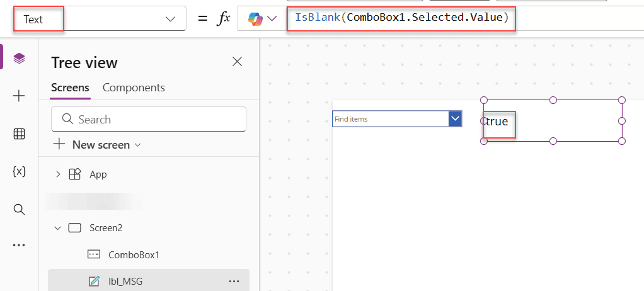Screen dimensions: 644x291
Task: Click the label's top center handle
Action: [x=553, y=100]
